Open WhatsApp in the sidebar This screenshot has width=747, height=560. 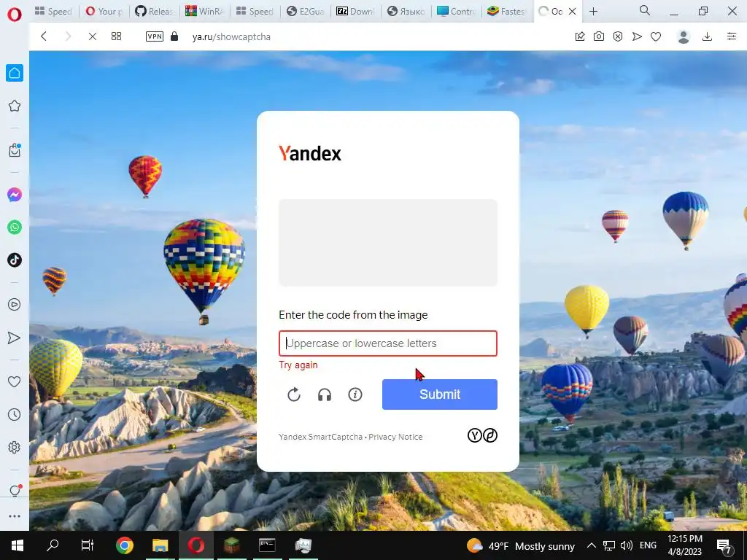click(15, 227)
